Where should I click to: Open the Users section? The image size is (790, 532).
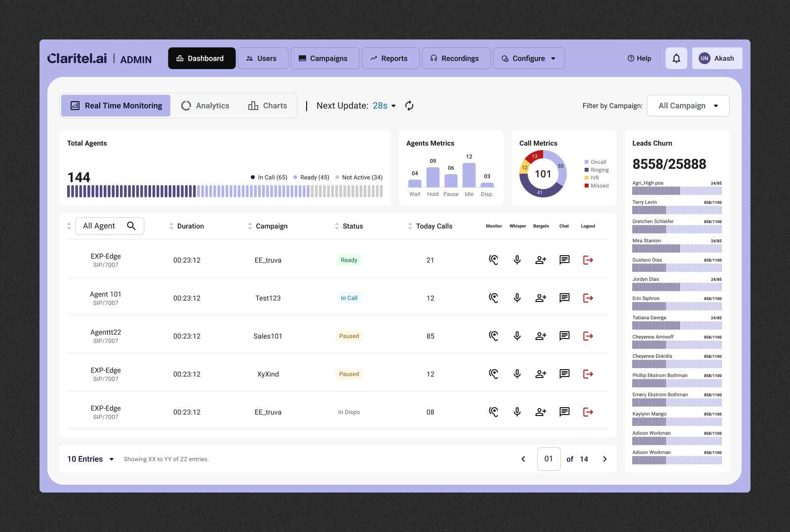click(263, 58)
